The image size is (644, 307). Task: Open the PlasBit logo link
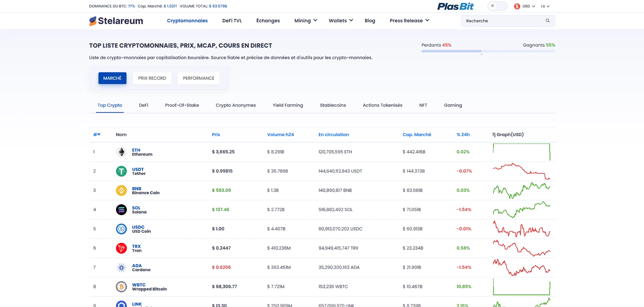(455, 6)
